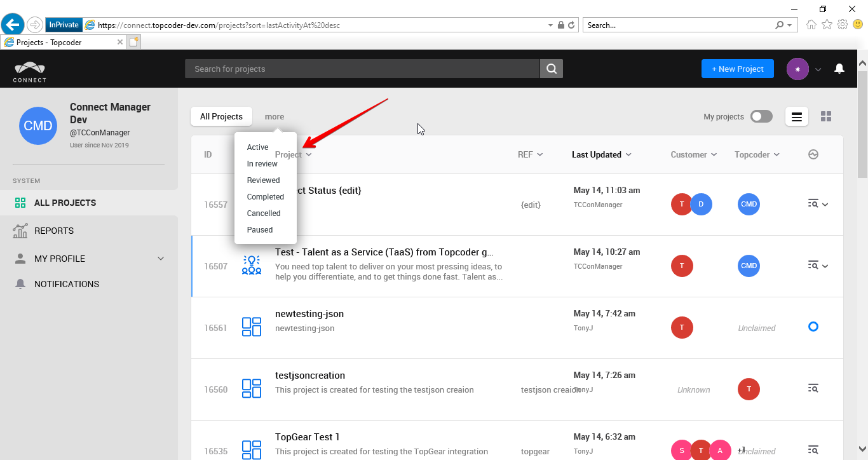Click the All Projects sidebar grid icon
Viewport: 868px width, 460px height.
click(x=20, y=203)
